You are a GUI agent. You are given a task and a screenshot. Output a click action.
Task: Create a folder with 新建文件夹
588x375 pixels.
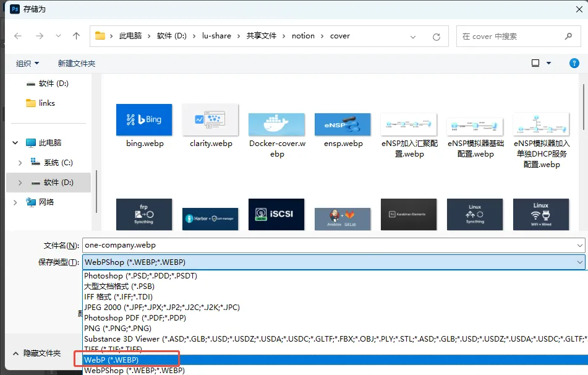click(x=77, y=64)
